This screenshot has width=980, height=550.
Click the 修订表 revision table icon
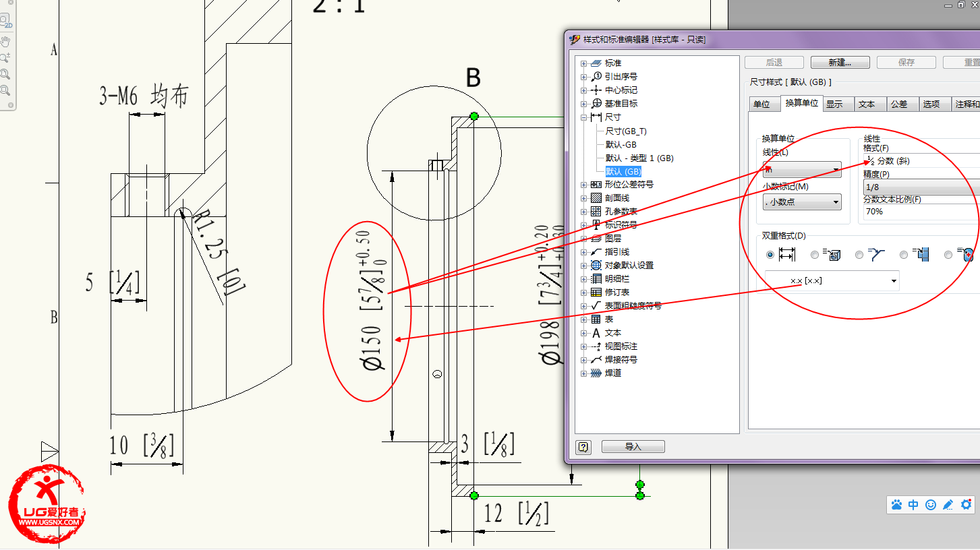coord(596,293)
